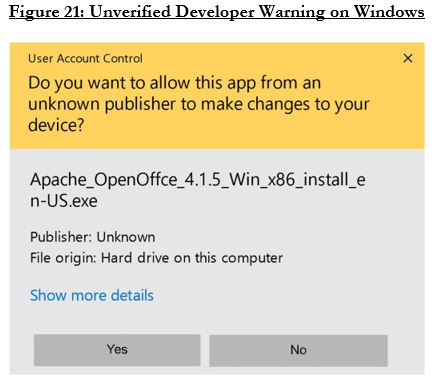Click 'Unverified Developer Warning' in the caption
Screen dimensions: 438x381
207,13
